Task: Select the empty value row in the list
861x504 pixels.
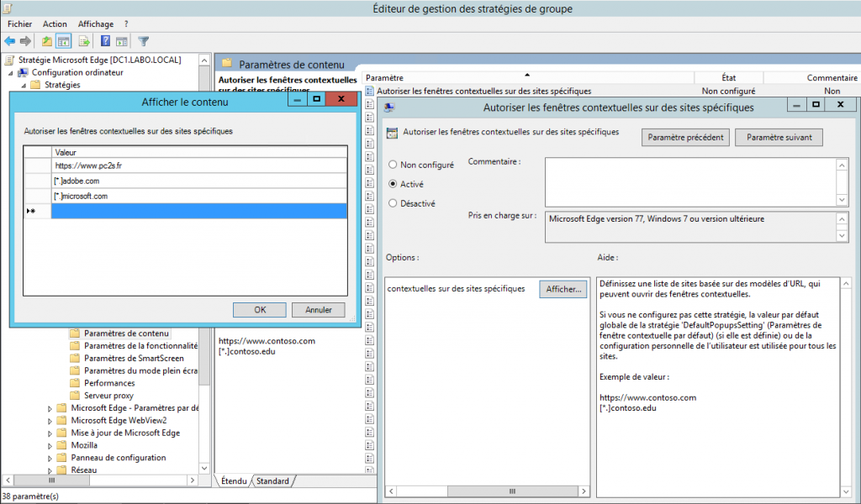Action: (x=185, y=210)
